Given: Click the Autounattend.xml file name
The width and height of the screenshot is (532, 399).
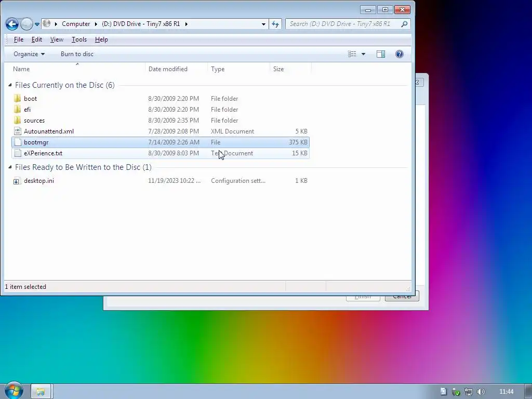Looking at the screenshot, I should click(x=49, y=131).
